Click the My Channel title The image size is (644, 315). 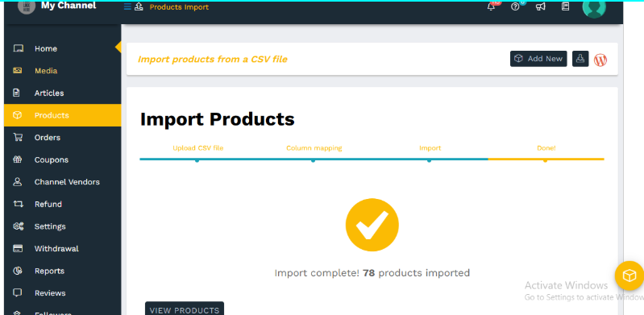coord(69,6)
